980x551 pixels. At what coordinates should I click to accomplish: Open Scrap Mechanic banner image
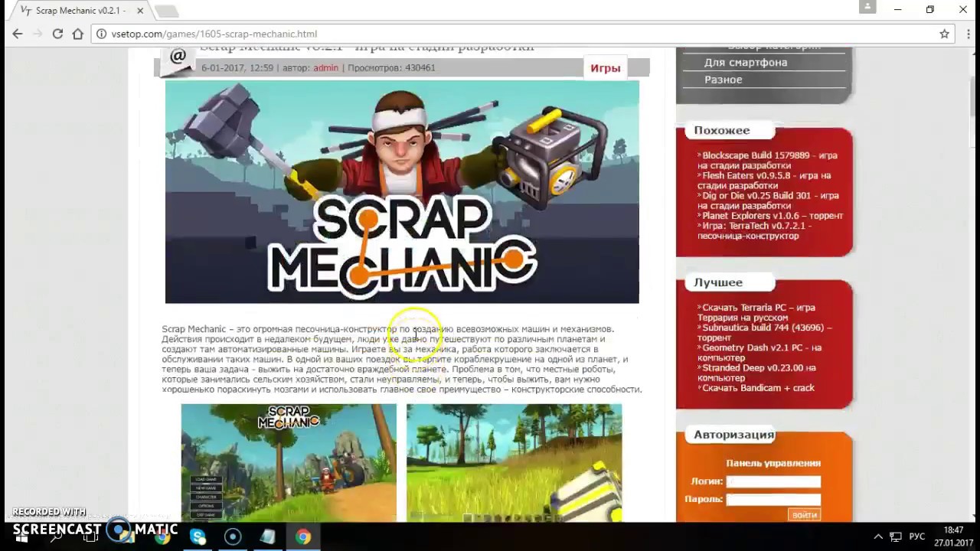402,192
